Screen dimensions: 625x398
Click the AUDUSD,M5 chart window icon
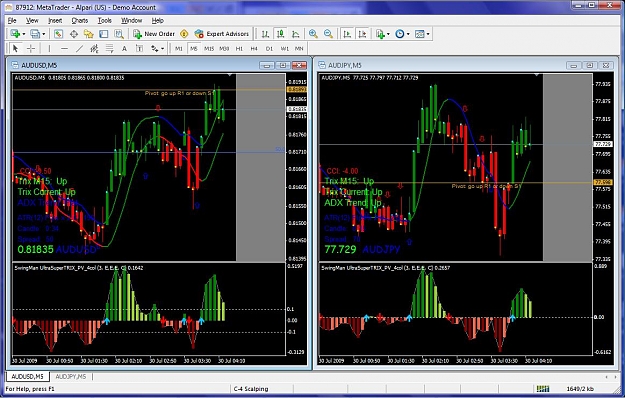point(15,65)
